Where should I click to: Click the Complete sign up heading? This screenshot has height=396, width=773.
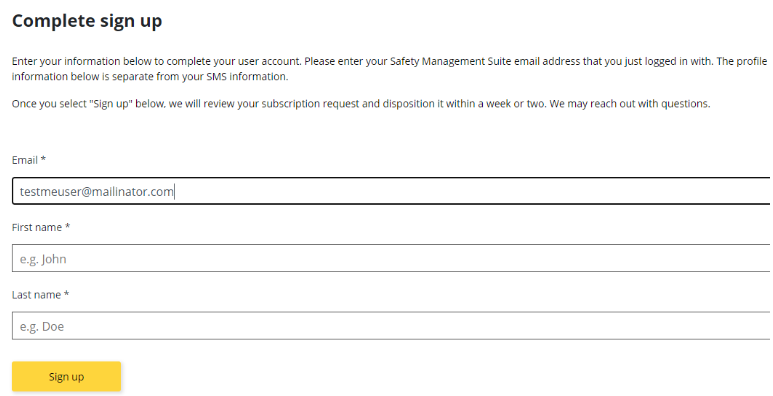(x=87, y=21)
